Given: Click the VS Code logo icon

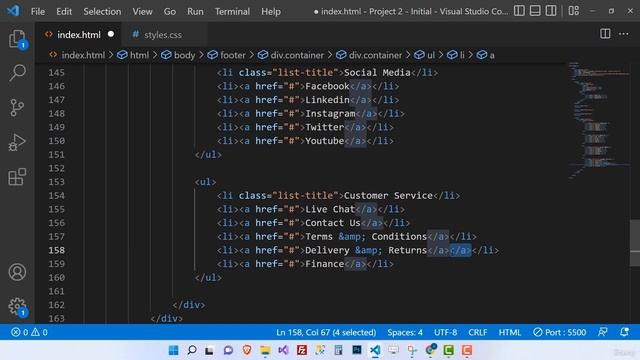Looking at the screenshot, I should [x=13, y=11].
